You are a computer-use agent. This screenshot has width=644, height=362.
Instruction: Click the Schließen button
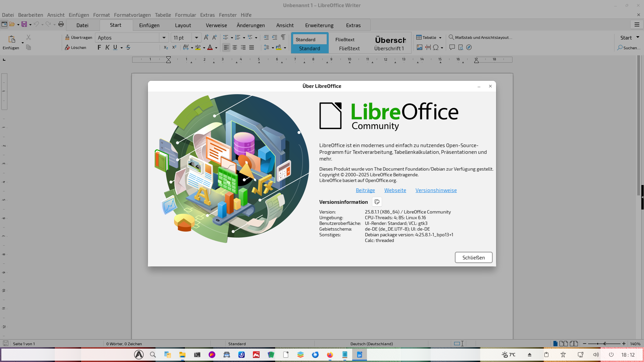(x=473, y=257)
